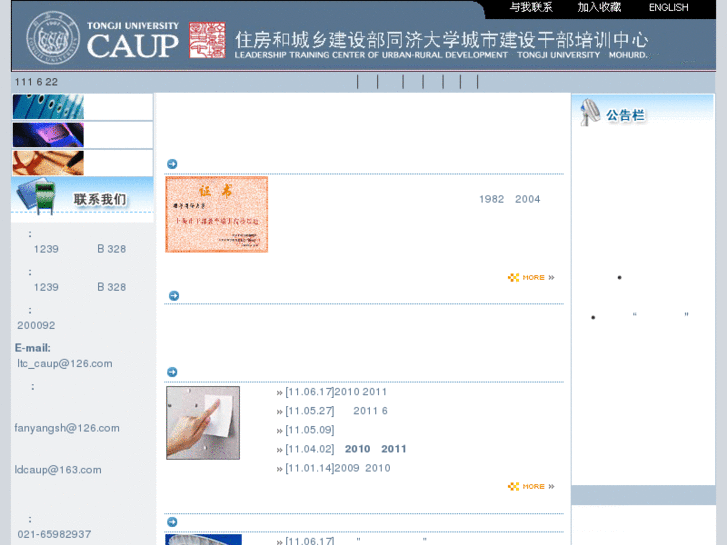Image resolution: width=727 pixels, height=545 pixels.
Task: Click blue arrow icon below first MORE link
Action: pos(174,296)
